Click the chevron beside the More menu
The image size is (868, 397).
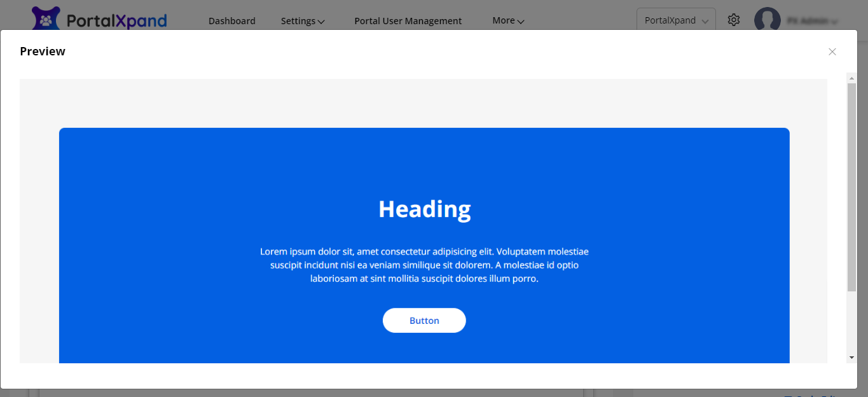coord(521,22)
